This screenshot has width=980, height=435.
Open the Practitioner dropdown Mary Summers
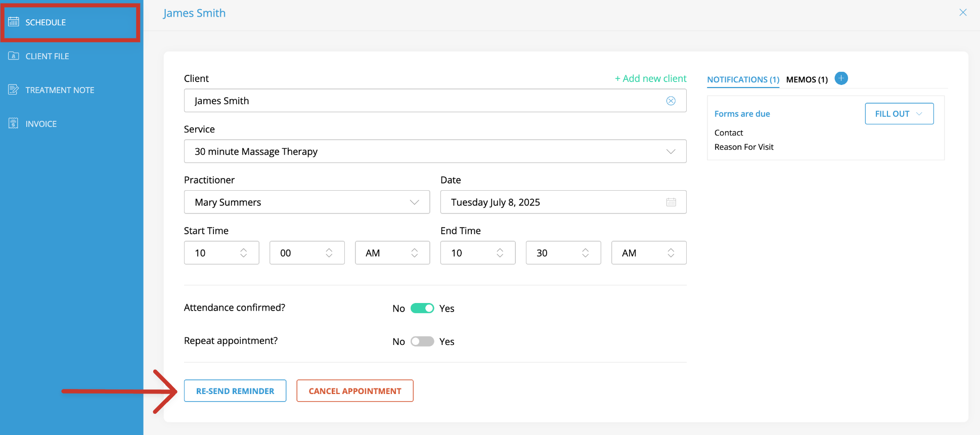(x=307, y=202)
